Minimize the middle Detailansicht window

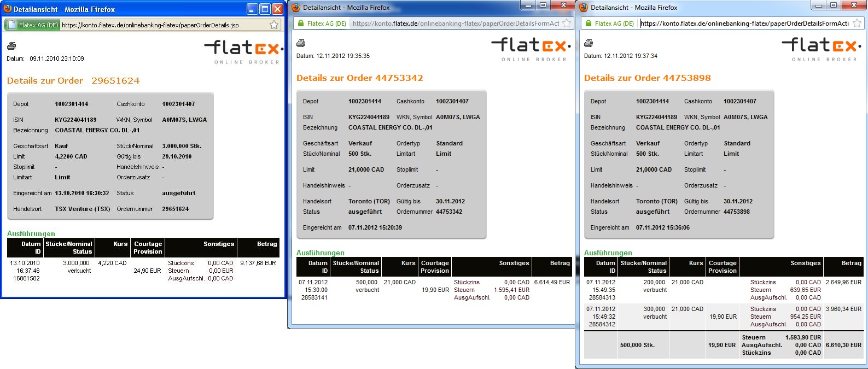point(528,5)
